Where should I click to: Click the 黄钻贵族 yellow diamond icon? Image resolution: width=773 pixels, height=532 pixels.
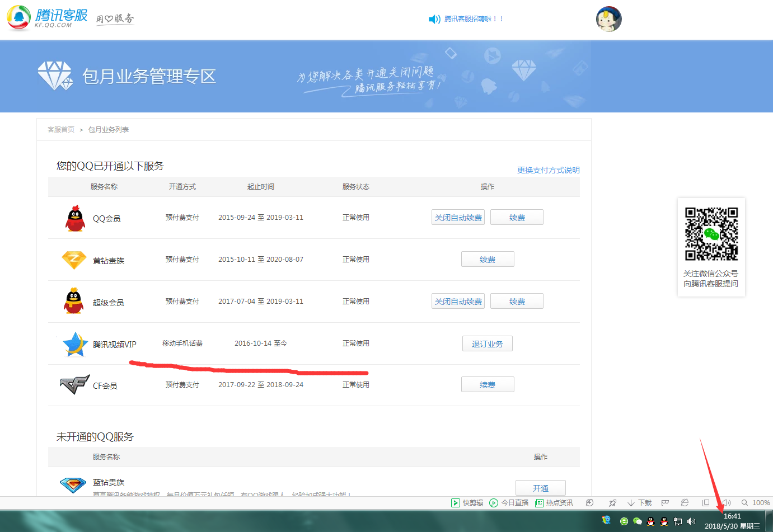pos(74,260)
